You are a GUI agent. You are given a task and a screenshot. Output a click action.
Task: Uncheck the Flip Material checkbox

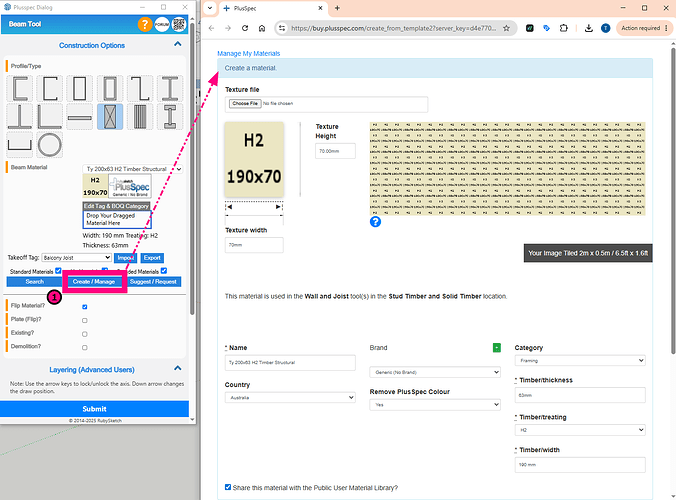(x=84, y=307)
